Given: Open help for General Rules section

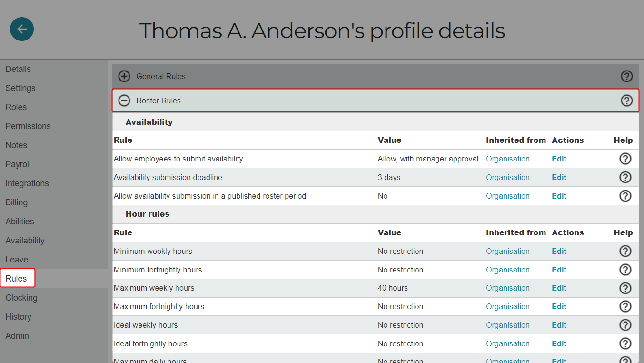Looking at the screenshot, I should [x=627, y=76].
